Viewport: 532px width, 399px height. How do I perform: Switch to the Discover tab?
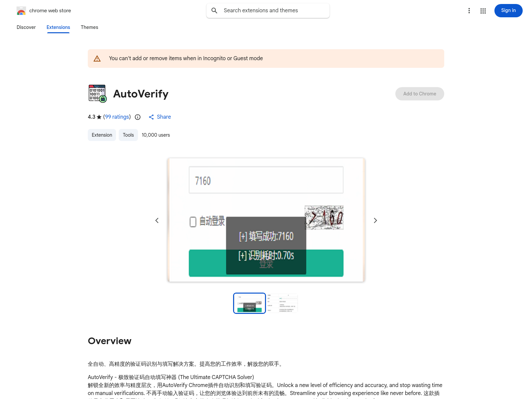click(x=26, y=27)
